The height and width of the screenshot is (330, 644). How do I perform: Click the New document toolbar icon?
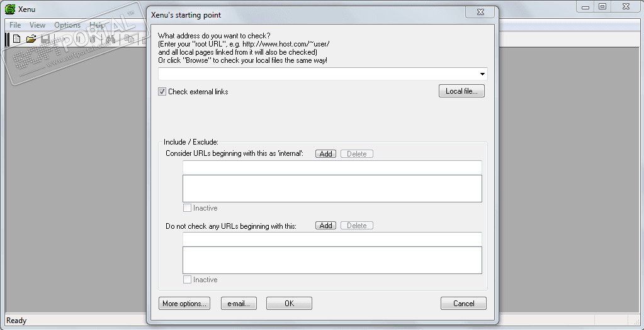click(17, 39)
